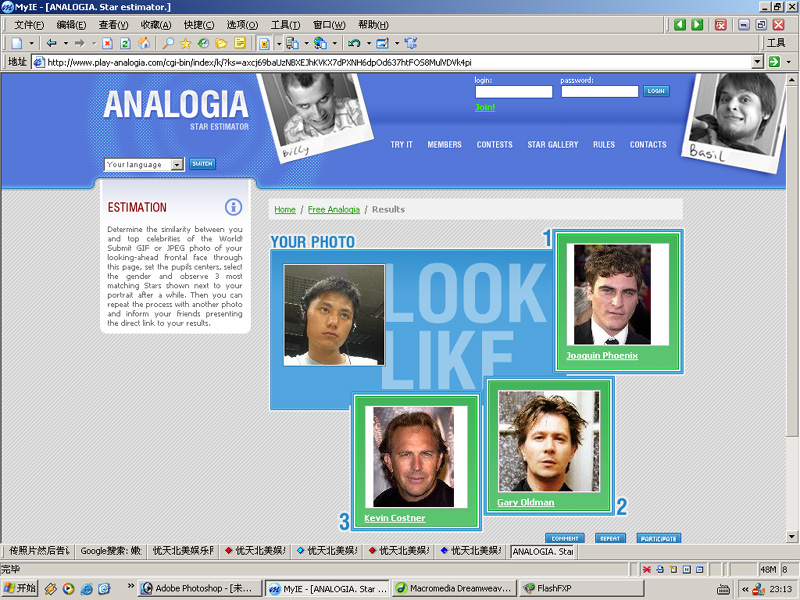This screenshot has width=800, height=600.
Task: Switch to Adobe Photoshop taskbar window
Action: click(x=201, y=589)
